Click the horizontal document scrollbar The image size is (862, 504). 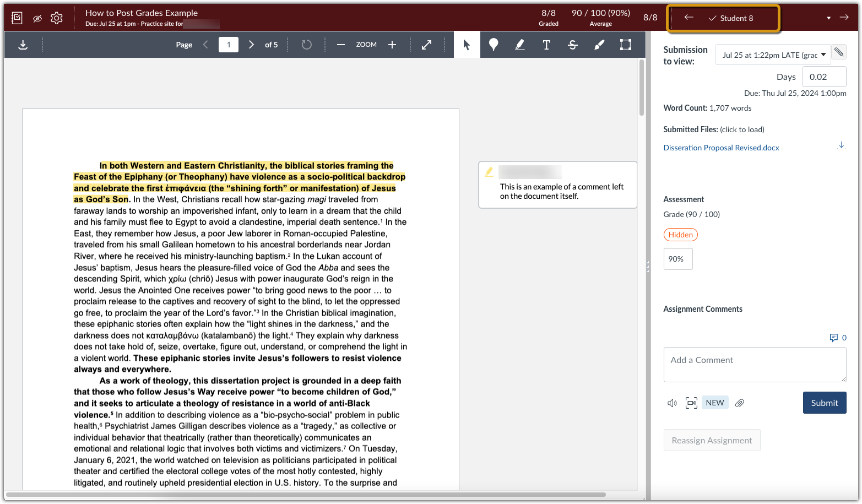pyautogui.click(x=306, y=495)
